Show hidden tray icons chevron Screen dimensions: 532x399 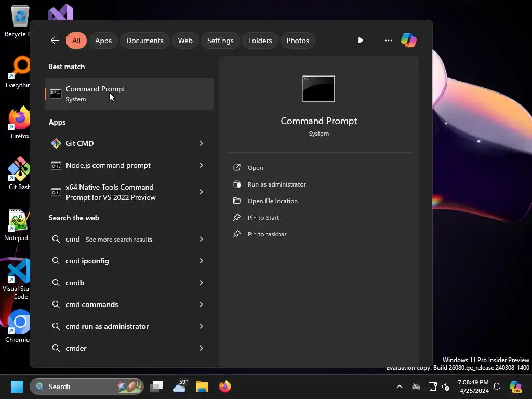(400, 387)
